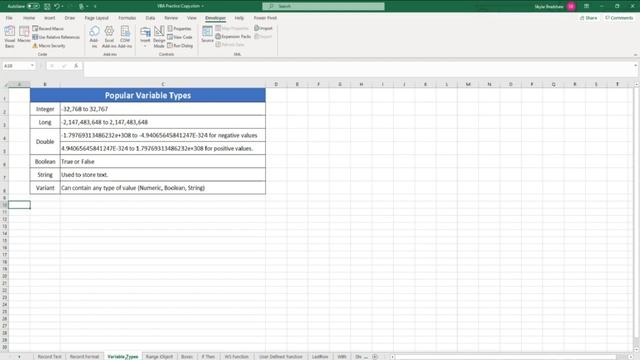
Task: Open the user account avatar
Action: (571, 6)
